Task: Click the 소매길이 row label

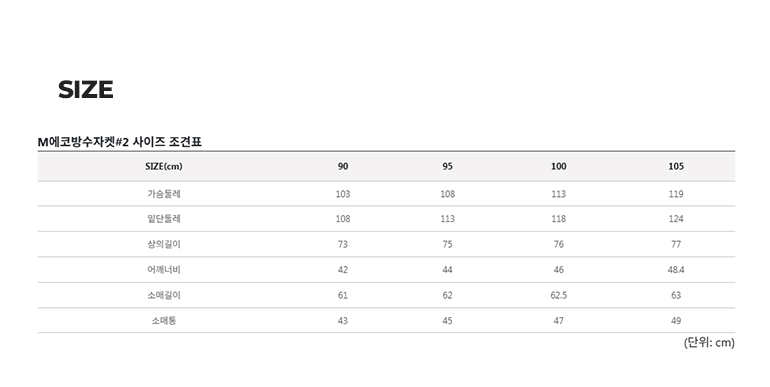Action: pyautogui.click(x=164, y=295)
